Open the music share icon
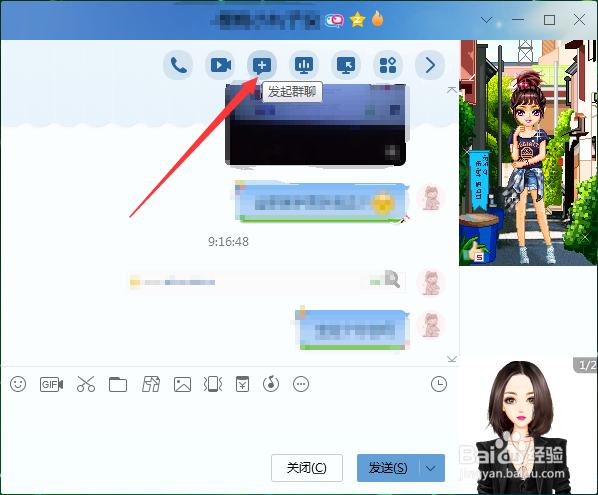 [271, 384]
